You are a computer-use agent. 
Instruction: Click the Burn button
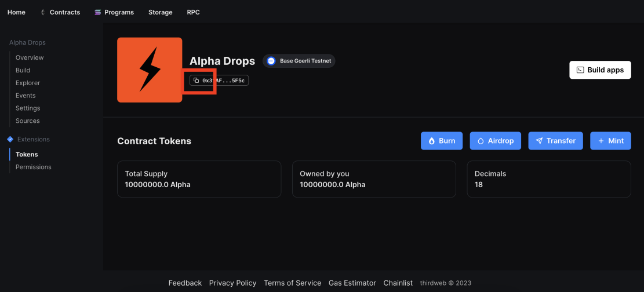[442, 141]
